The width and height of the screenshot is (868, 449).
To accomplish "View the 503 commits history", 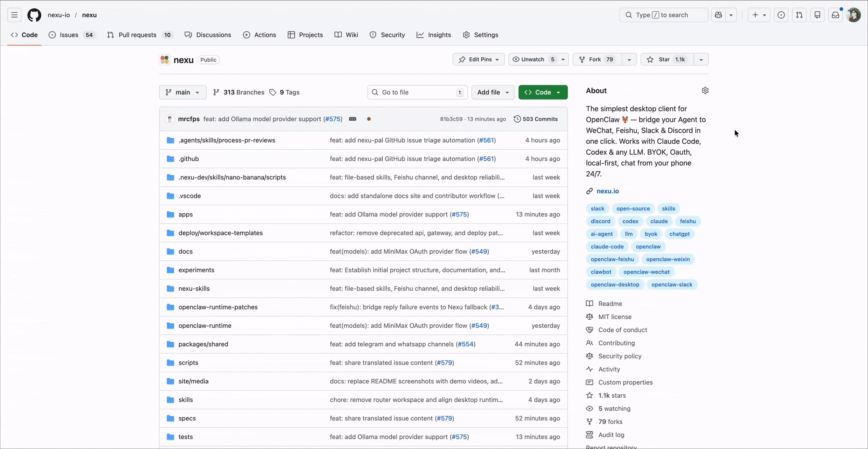I will pyautogui.click(x=536, y=119).
